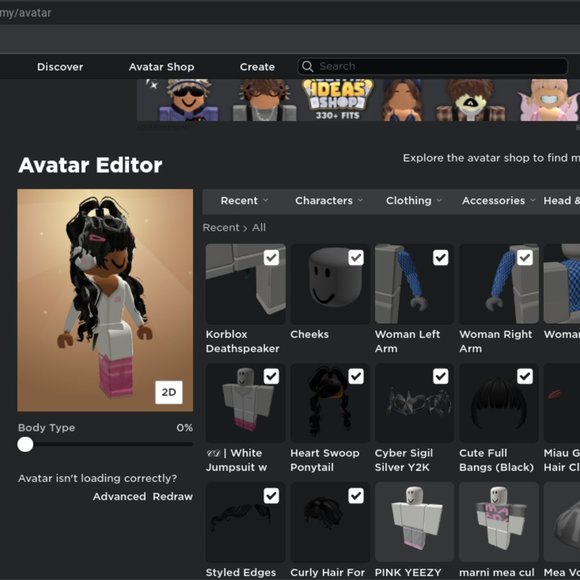This screenshot has height=580, width=580.
Task: Select the Miau hair clip thumbnail
Action: (562, 403)
